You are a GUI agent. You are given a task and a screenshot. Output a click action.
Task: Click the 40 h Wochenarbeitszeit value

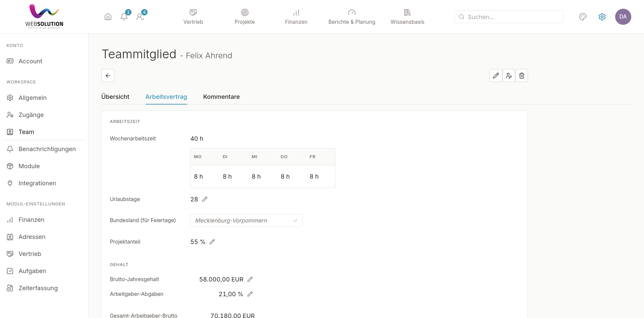(197, 139)
